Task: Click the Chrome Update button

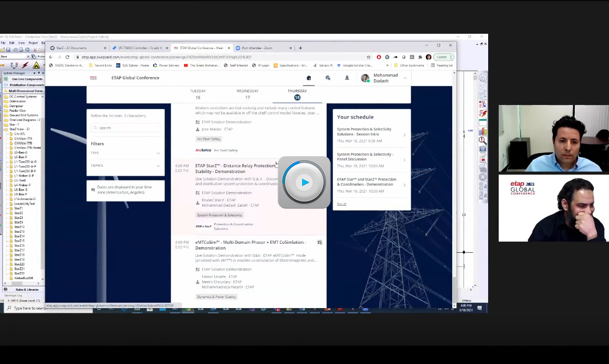Action: [x=442, y=57]
